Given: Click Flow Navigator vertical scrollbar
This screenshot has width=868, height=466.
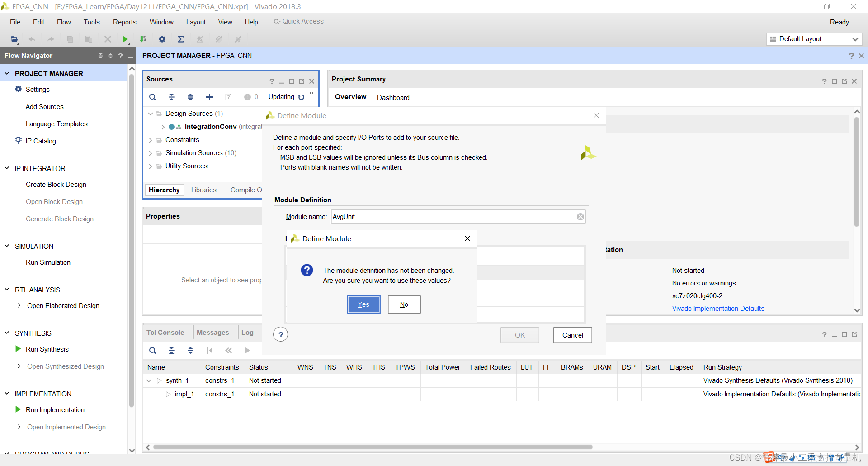Looking at the screenshot, I should click(x=132, y=240).
